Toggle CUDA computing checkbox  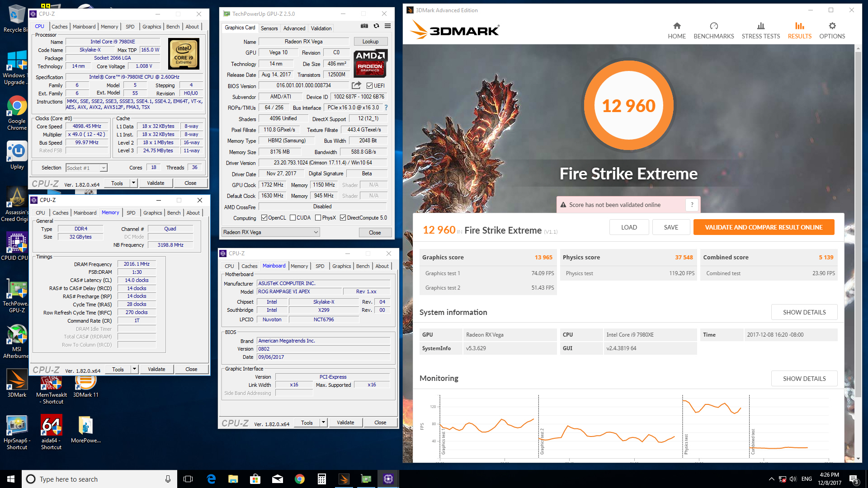293,218
